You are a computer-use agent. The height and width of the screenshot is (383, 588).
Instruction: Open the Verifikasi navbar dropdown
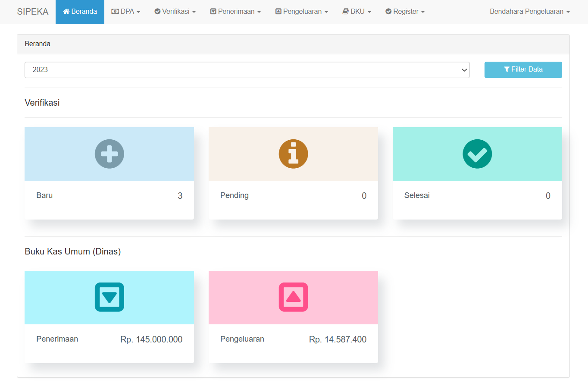pyautogui.click(x=175, y=12)
